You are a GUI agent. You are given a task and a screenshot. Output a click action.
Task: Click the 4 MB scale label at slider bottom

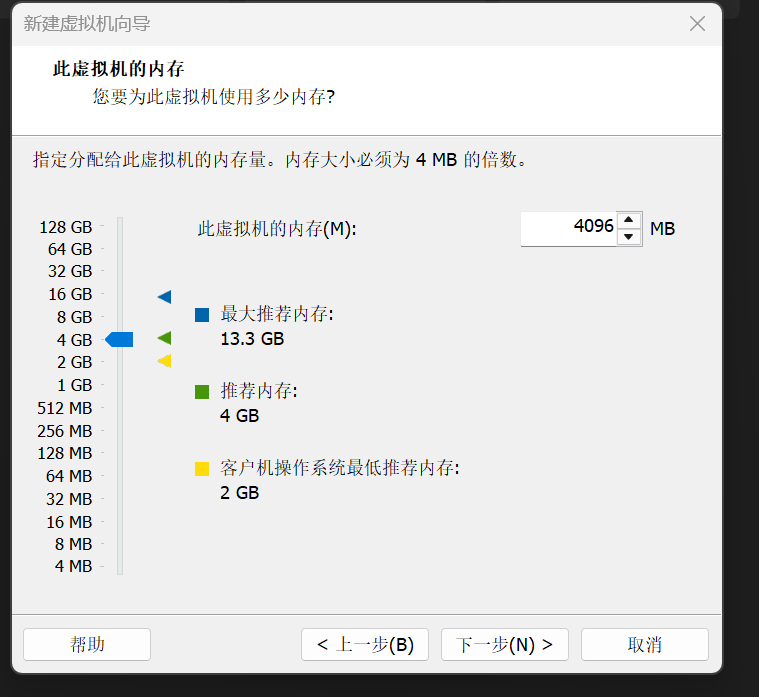[74, 566]
